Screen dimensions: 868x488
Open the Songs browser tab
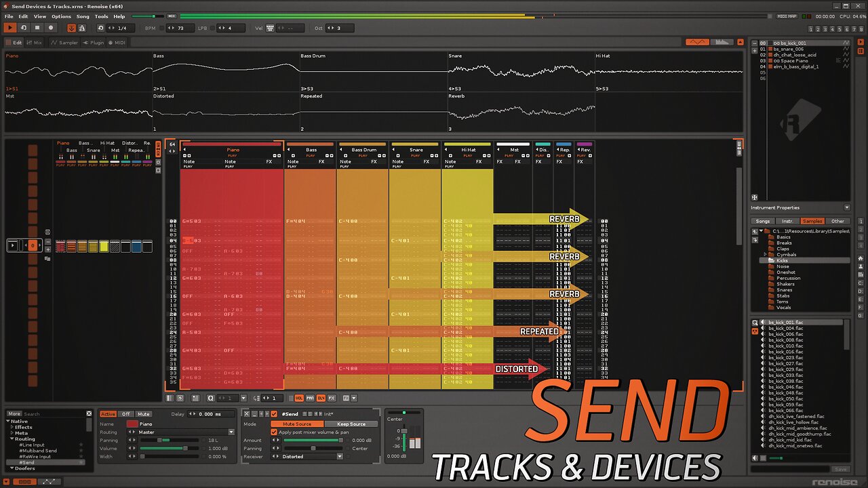[763, 221]
